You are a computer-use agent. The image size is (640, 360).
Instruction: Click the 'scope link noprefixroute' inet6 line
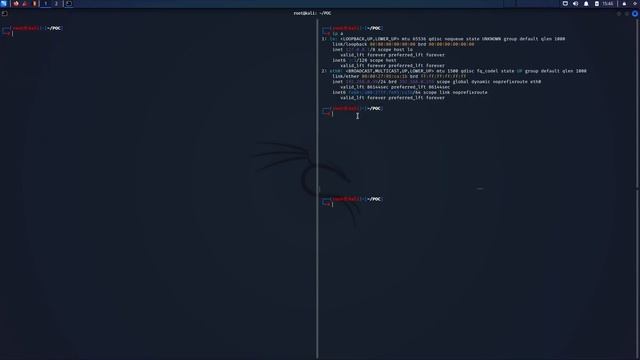pos(410,92)
